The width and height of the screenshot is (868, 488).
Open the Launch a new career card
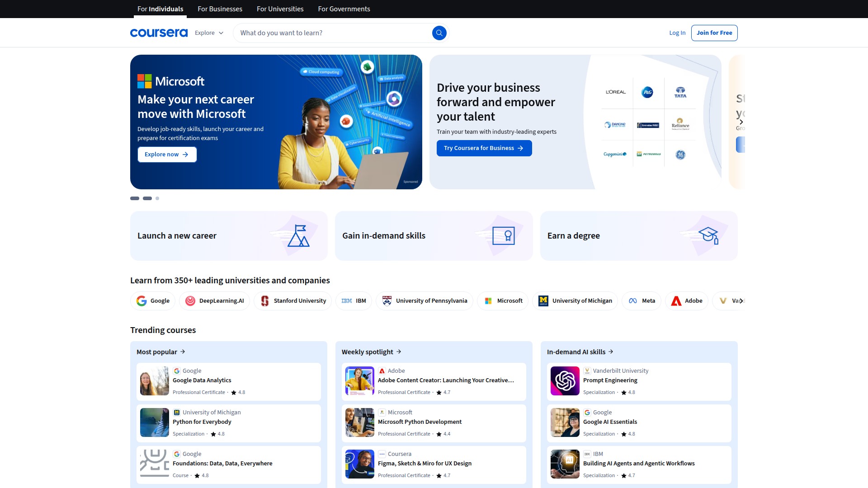229,236
